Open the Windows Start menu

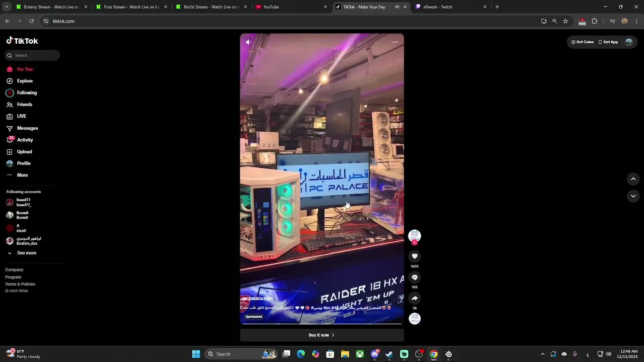pos(196,354)
